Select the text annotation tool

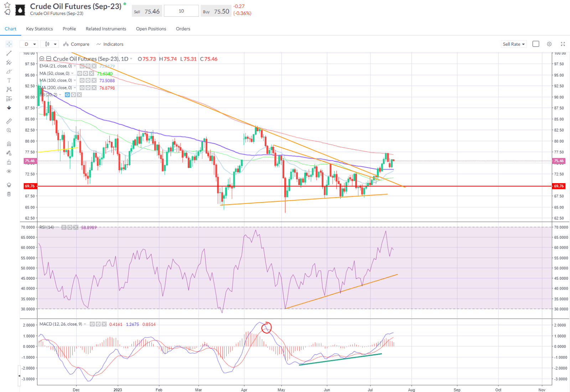coord(9,81)
